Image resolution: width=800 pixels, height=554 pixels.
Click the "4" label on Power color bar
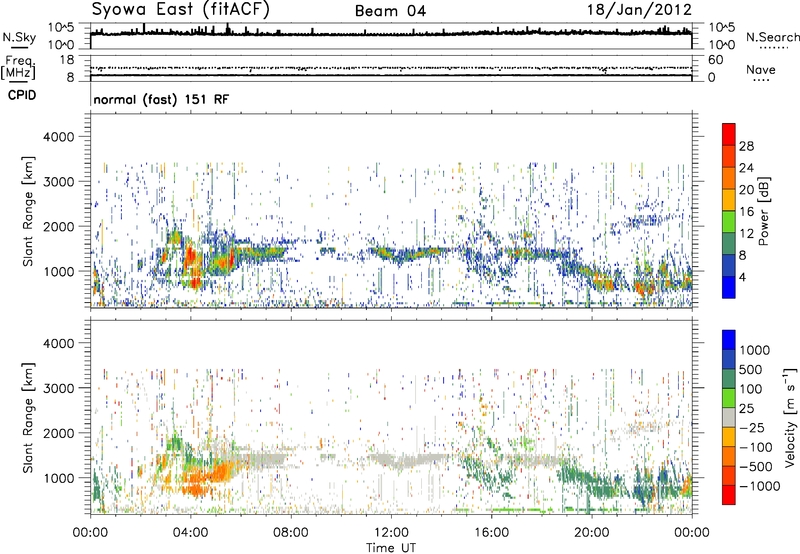742,277
